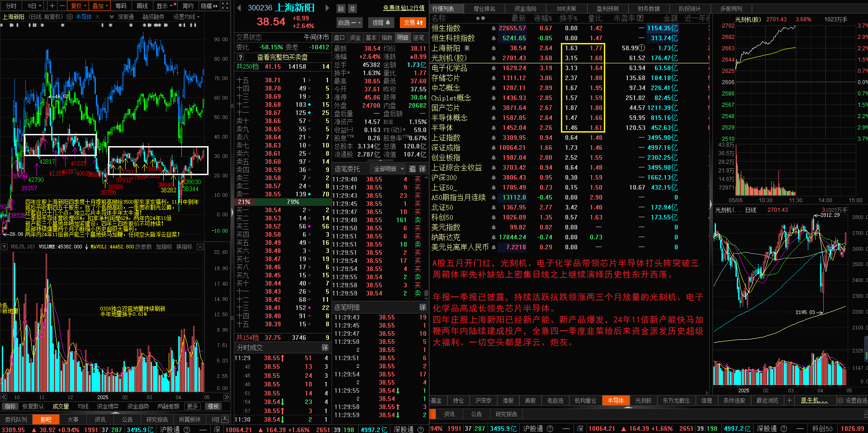Toggle the 分时 intraday view
The width and height of the screenshot is (868, 433).
click(x=11, y=6)
